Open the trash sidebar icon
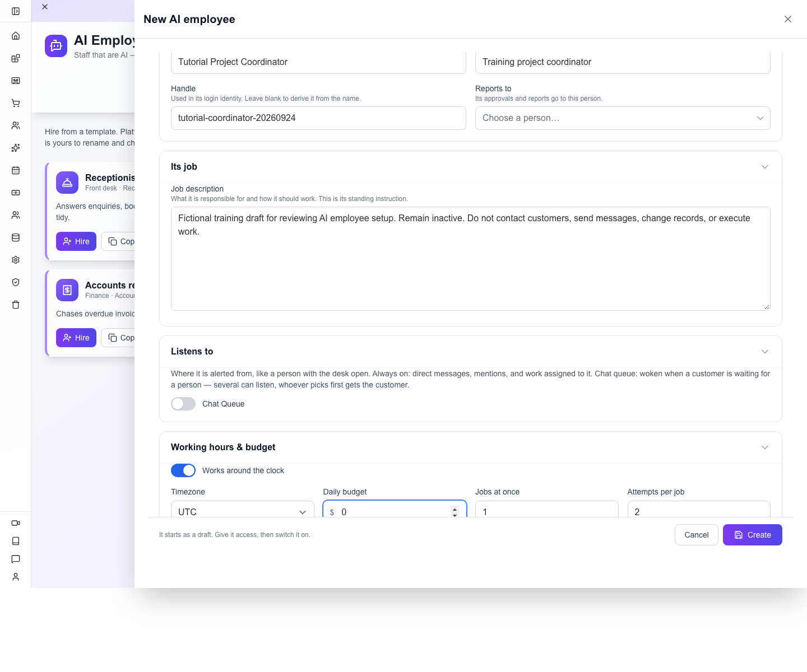The height and width of the screenshot is (672, 807). coord(16,305)
